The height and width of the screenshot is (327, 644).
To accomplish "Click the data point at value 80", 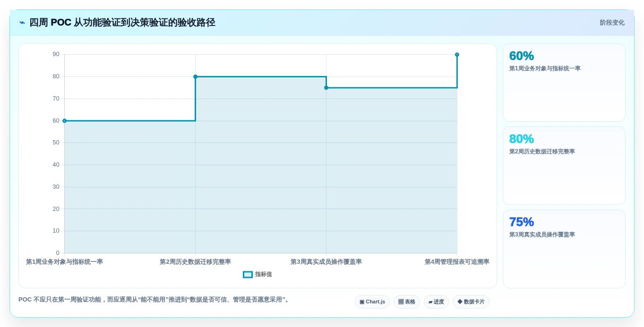I will coord(195,76).
